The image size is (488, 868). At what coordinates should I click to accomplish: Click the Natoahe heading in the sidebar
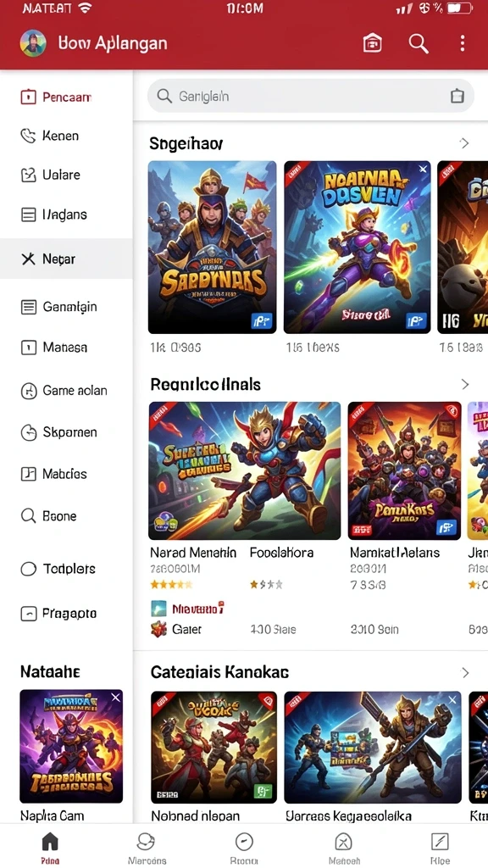pos(50,672)
